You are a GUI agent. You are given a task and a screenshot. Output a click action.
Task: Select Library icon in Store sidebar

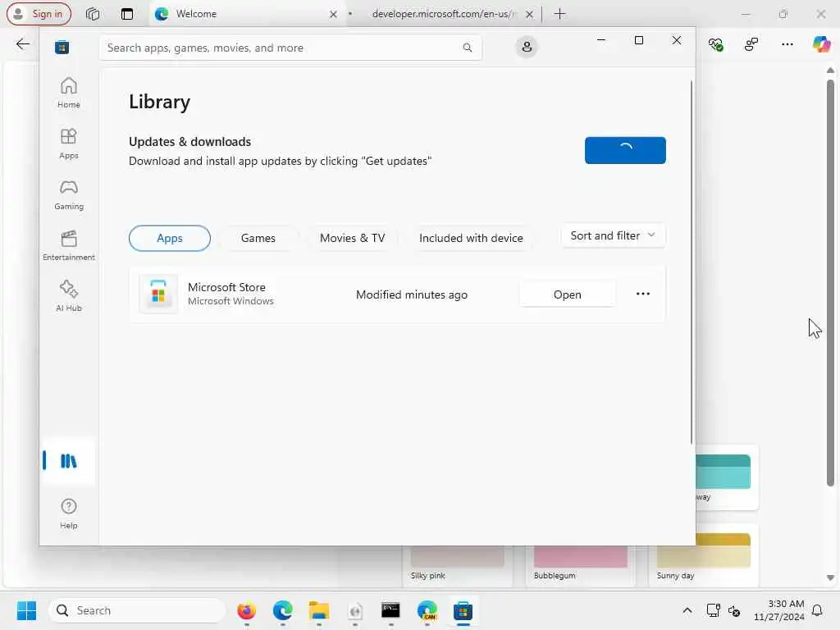[x=69, y=461]
